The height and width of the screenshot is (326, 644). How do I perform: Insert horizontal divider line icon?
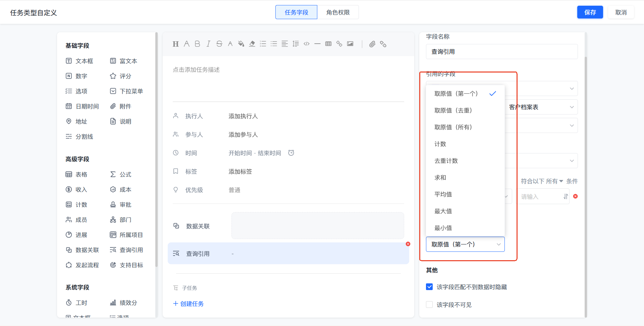pyautogui.click(x=318, y=44)
